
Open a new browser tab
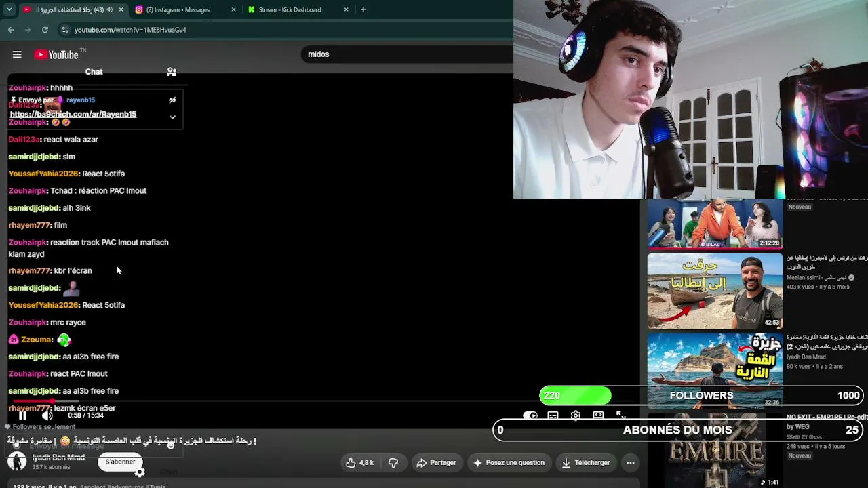[363, 9]
